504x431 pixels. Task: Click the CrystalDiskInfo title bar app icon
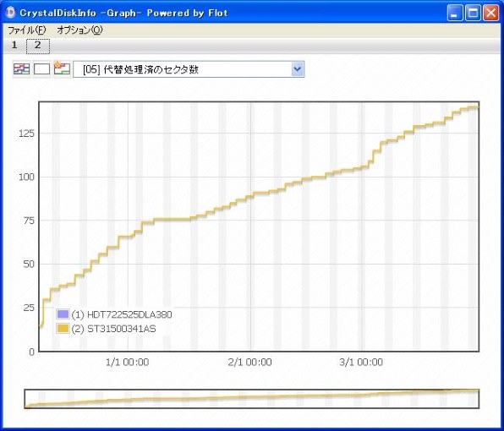(11, 13)
